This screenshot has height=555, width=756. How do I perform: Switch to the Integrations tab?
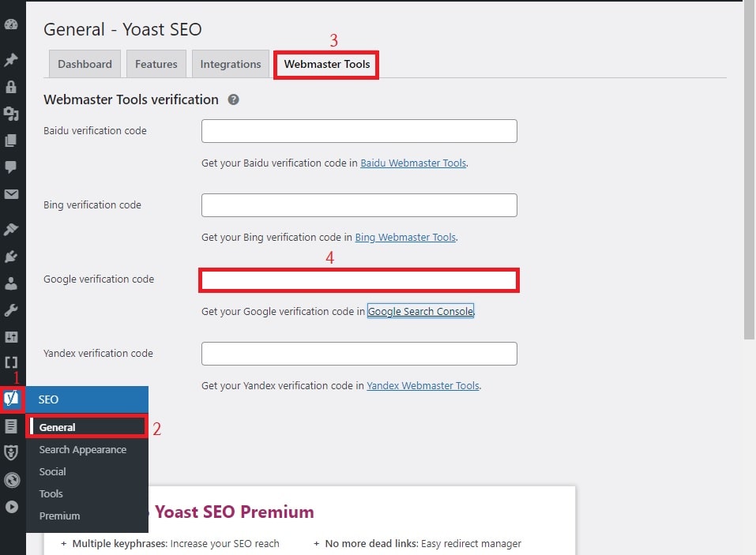tap(231, 64)
